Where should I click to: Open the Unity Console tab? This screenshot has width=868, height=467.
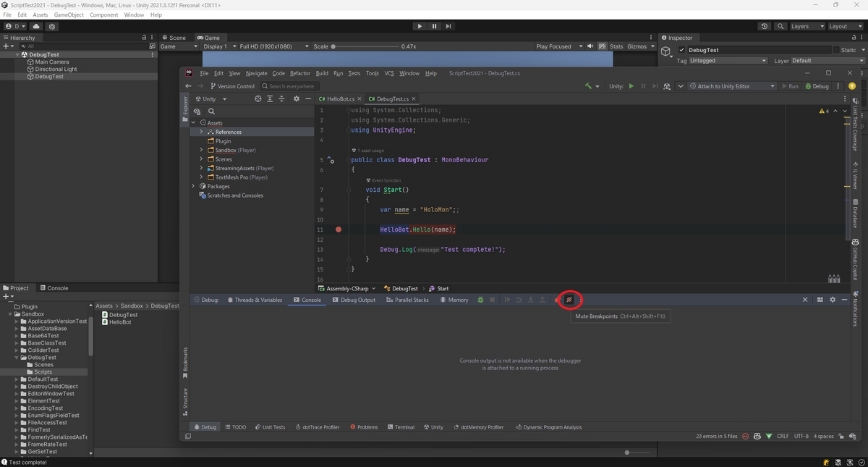coord(54,288)
